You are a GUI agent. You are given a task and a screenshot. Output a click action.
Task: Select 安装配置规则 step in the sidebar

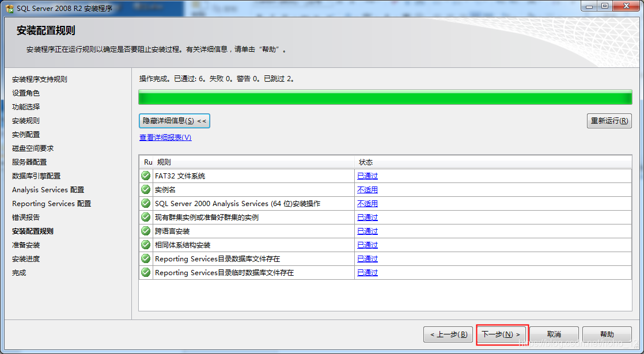pyautogui.click(x=33, y=231)
